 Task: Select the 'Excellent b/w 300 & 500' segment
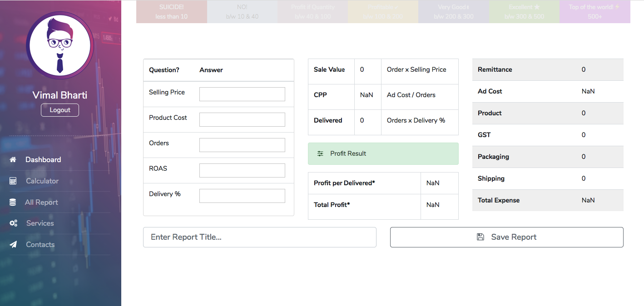point(524,12)
